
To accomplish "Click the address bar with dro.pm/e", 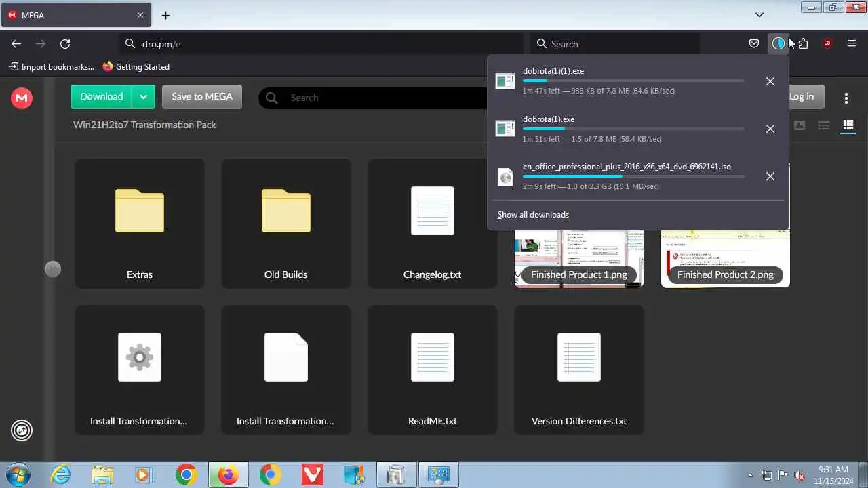I will 322,44.
